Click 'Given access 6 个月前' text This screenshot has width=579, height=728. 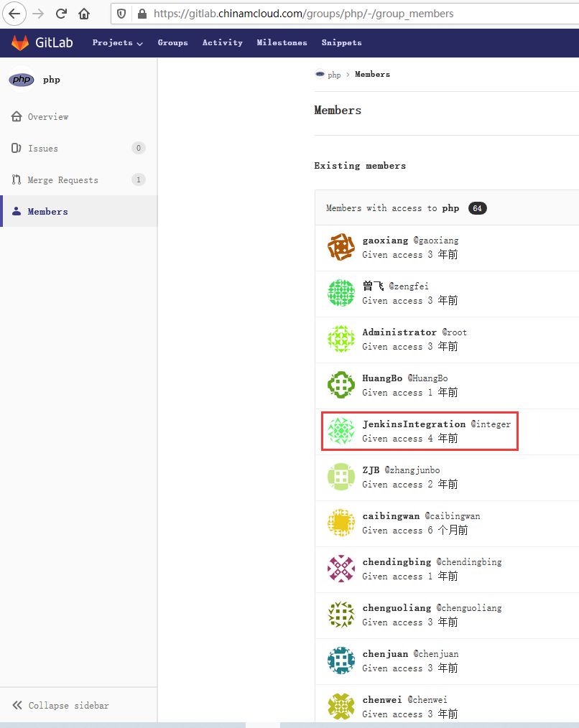415,531
